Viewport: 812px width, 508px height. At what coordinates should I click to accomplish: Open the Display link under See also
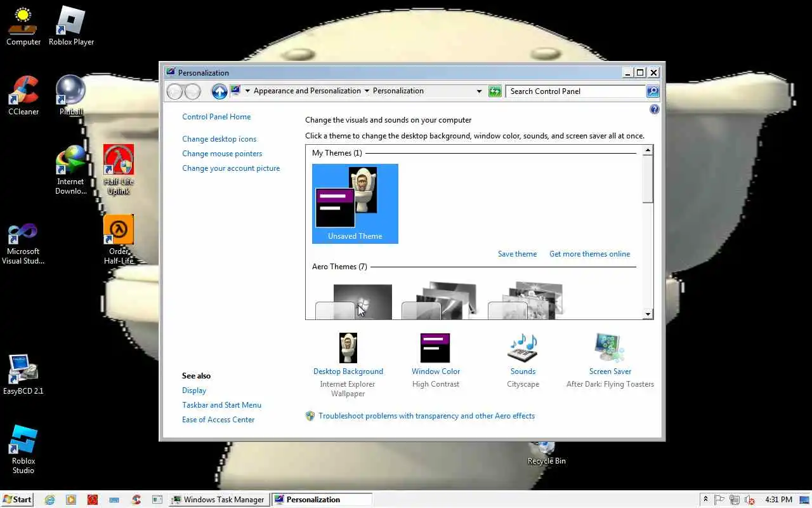click(194, 391)
